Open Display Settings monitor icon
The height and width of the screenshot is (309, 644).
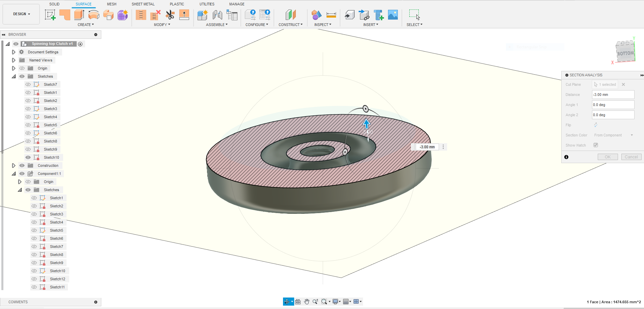335,302
